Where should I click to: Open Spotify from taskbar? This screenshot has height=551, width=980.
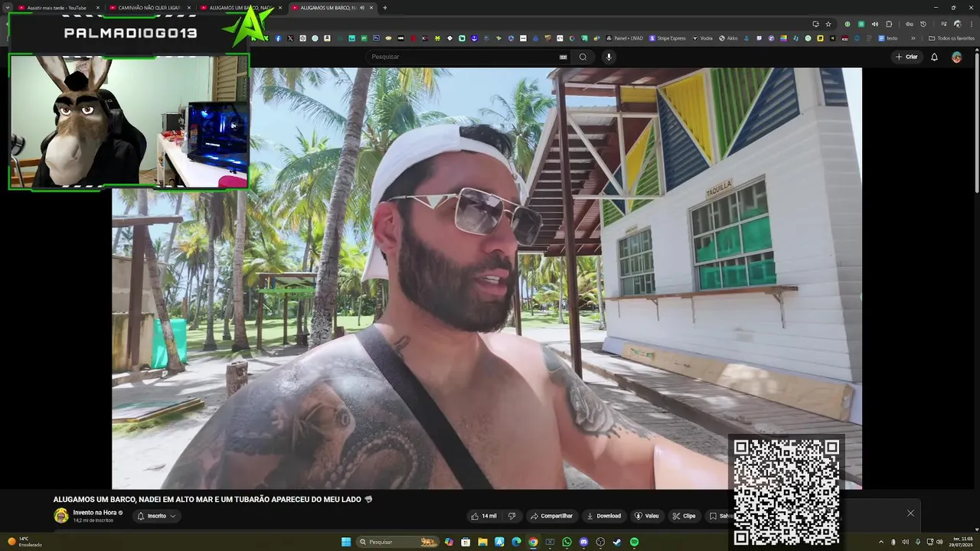coord(634,542)
